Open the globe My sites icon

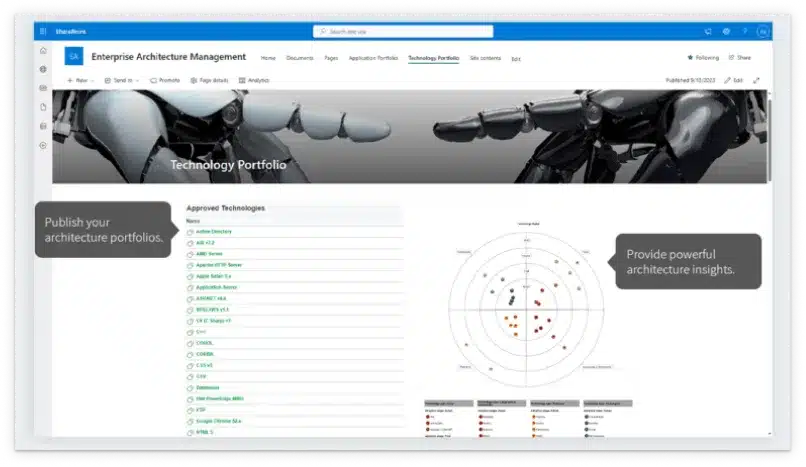pyautogui.click(x=43, y=69)
